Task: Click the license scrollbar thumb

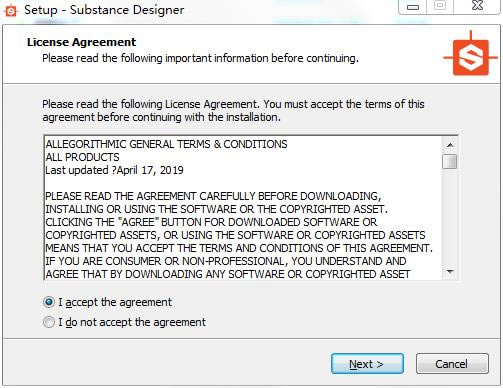Action: coord(450,161)
